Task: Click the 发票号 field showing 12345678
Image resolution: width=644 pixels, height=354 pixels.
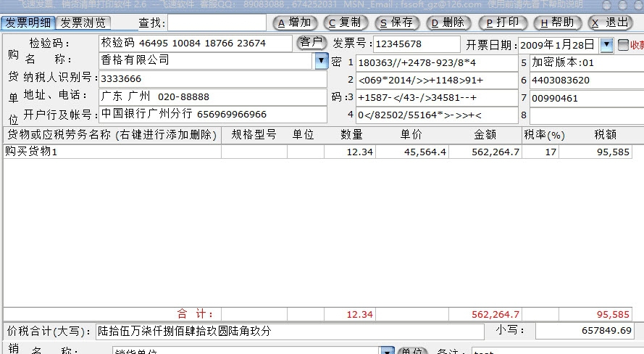Action: tap(417, 44)
